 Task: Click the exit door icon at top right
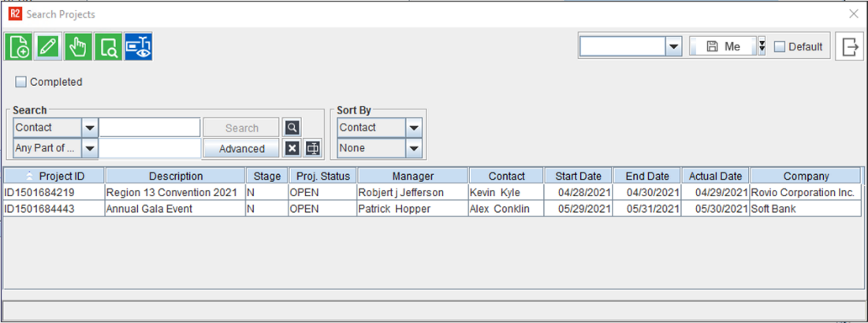pyautogui.click(x=850, y=47)
